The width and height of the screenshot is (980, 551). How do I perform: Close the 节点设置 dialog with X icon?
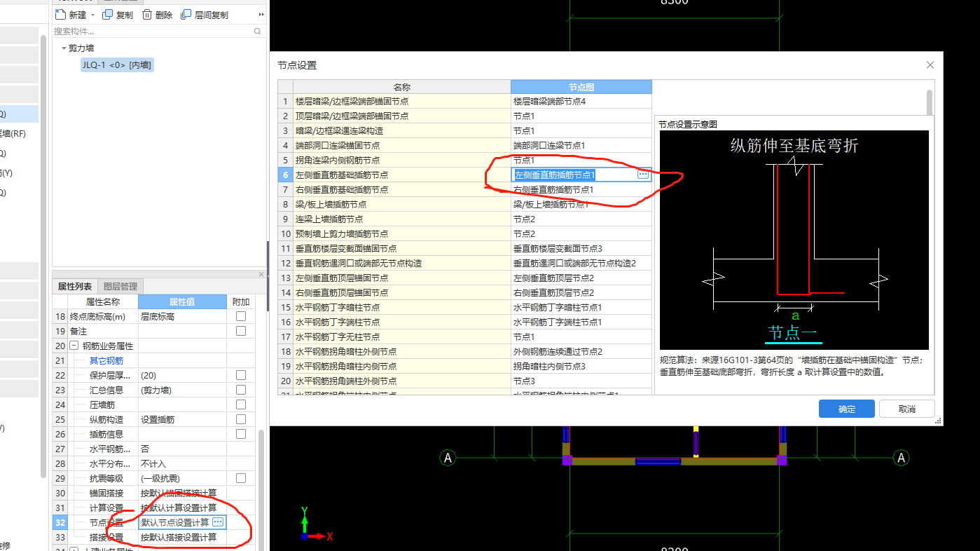930,65
